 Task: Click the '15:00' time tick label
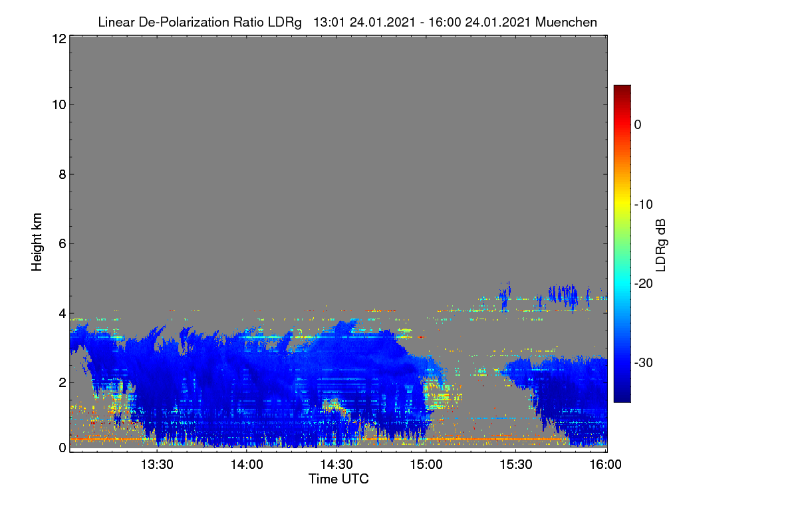pos(426,465)
